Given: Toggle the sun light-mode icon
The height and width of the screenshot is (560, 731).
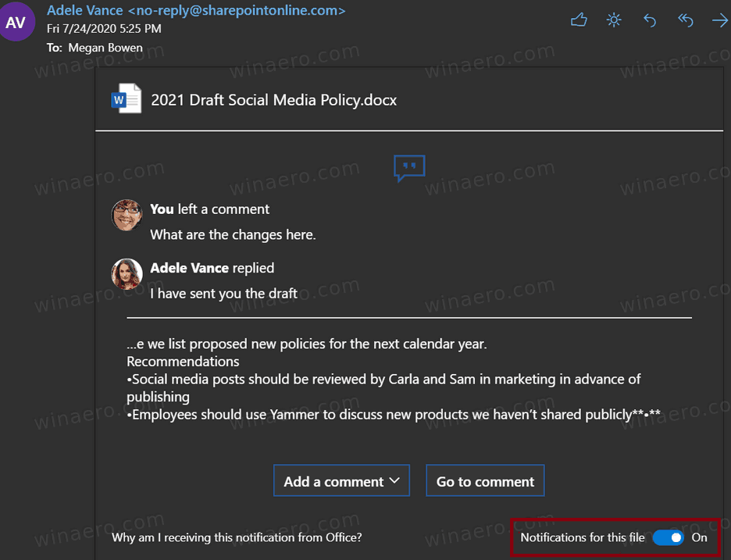Looking at the screenshot, I should (x=614, y=20).
